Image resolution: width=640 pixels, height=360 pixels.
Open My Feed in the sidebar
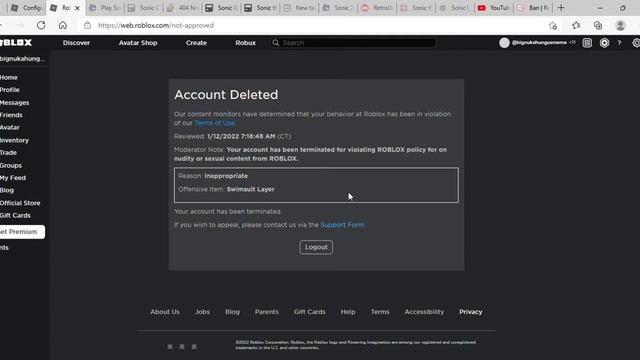tap(13, 178)
